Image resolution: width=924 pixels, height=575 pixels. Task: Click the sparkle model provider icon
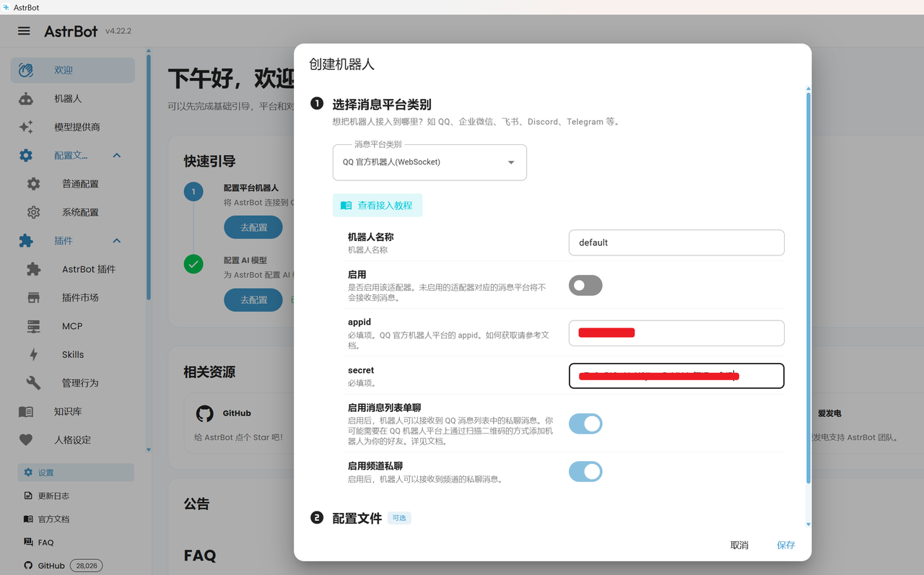[x=26, y=127]
